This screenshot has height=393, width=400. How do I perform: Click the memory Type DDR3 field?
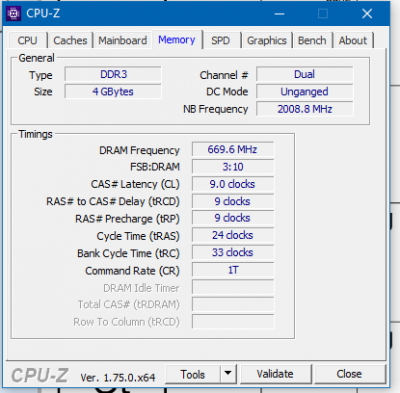point(113,74)
